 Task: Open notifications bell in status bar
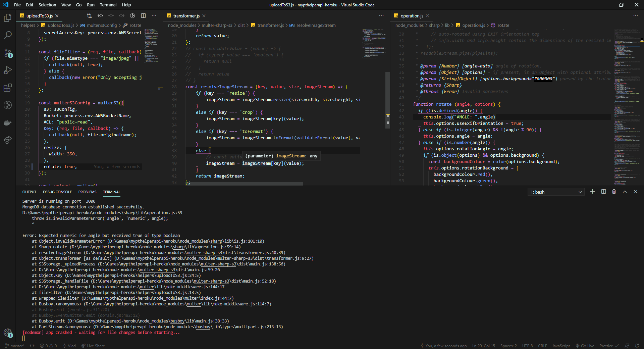637,346
